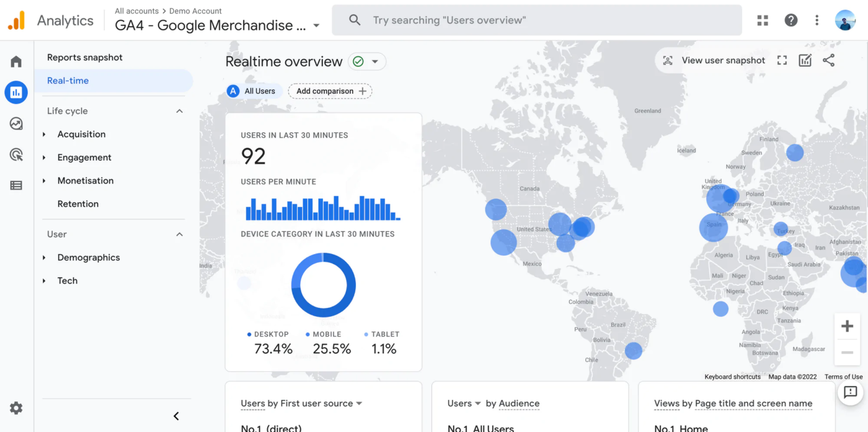Viewport: 868px width, 432px height.
Task: Open the Demographics reports
Action: pyautogui.click(x=89, y=258)
